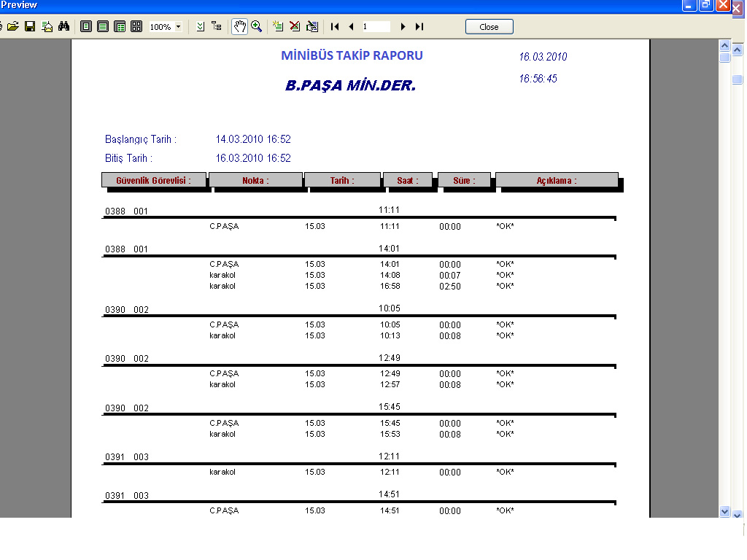Select the hand pan tool
Image resolution: width=747 pixels, height=560 pixels.
tap(239, 27)
